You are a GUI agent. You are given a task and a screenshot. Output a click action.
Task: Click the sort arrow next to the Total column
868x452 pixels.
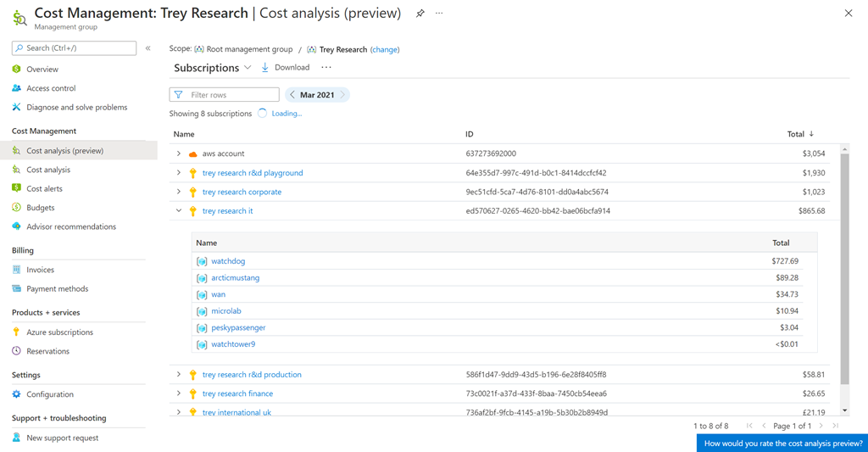point(811,134)
